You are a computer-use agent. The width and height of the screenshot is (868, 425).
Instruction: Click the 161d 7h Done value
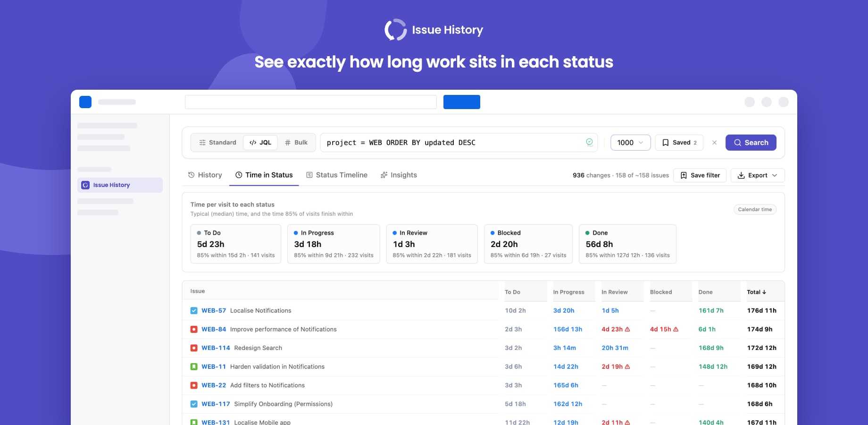point(711,310)
